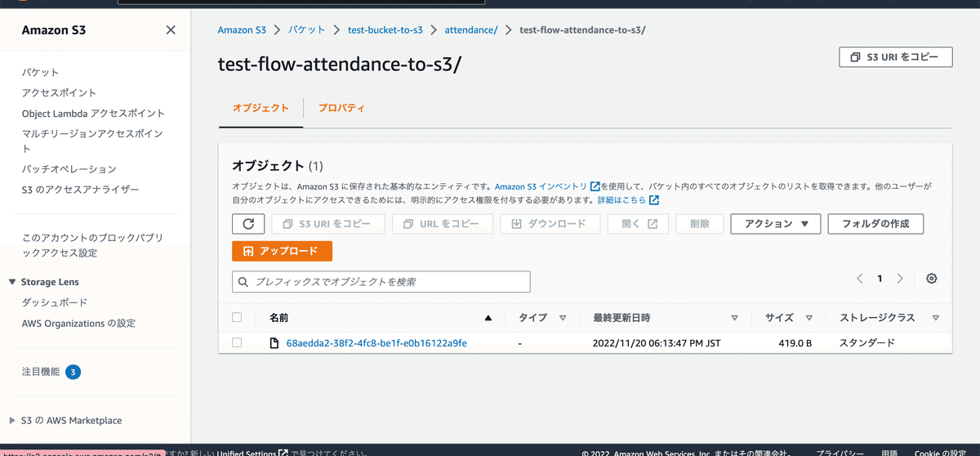Close the Amazon S3 sidebar panel
This screenshot has width=980, height=456.
pos(171,30)
